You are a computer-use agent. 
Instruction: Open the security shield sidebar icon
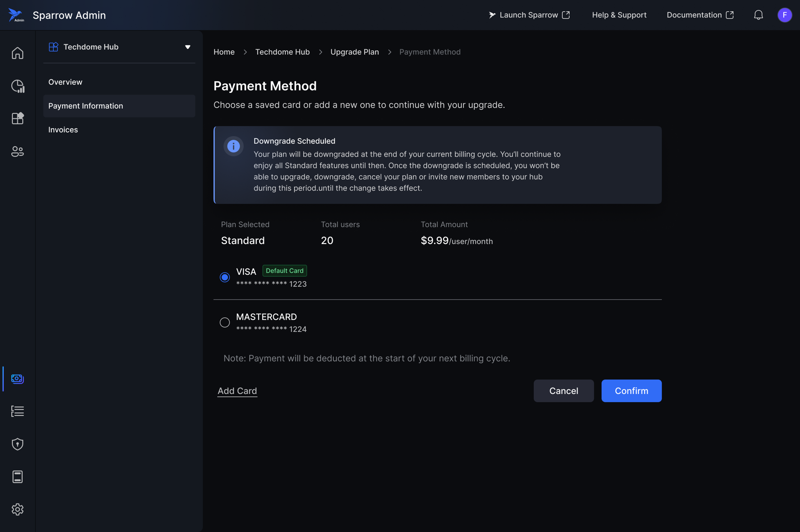click(x=17, y=444)
